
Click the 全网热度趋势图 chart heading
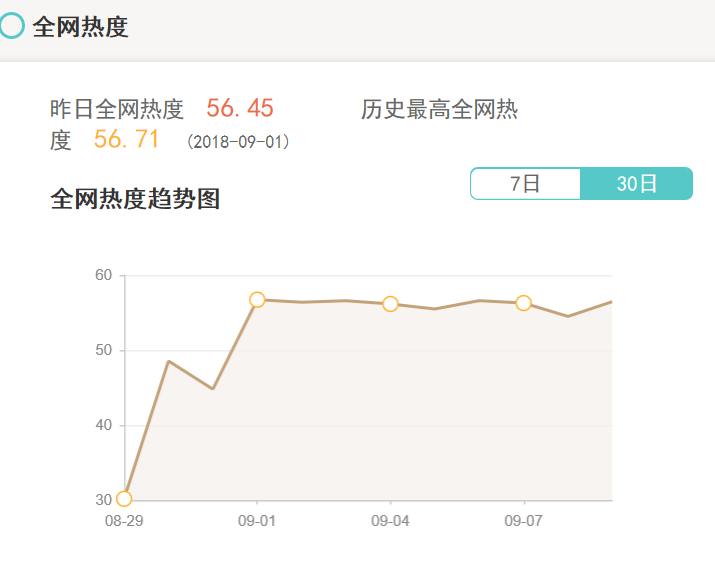(135, 199)
